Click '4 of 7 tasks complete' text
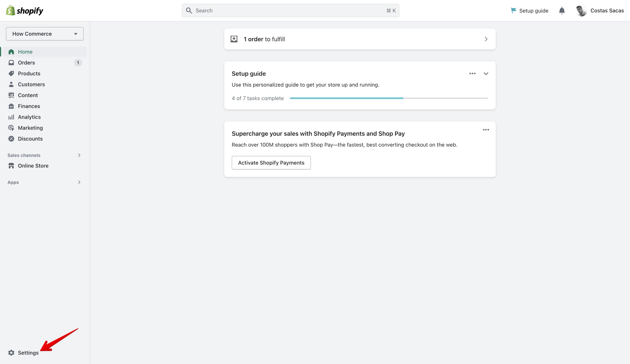 point(257,98)
